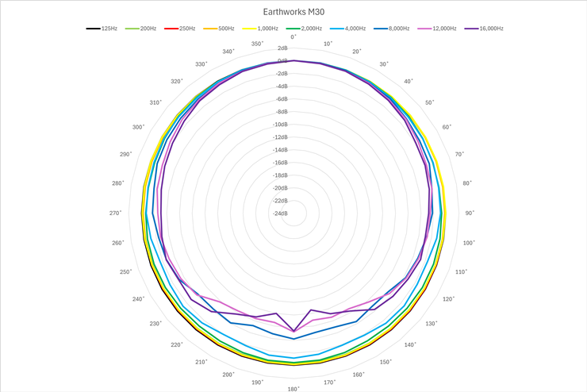
Task: Select the 320° angle label
Action: pos(177,81)
